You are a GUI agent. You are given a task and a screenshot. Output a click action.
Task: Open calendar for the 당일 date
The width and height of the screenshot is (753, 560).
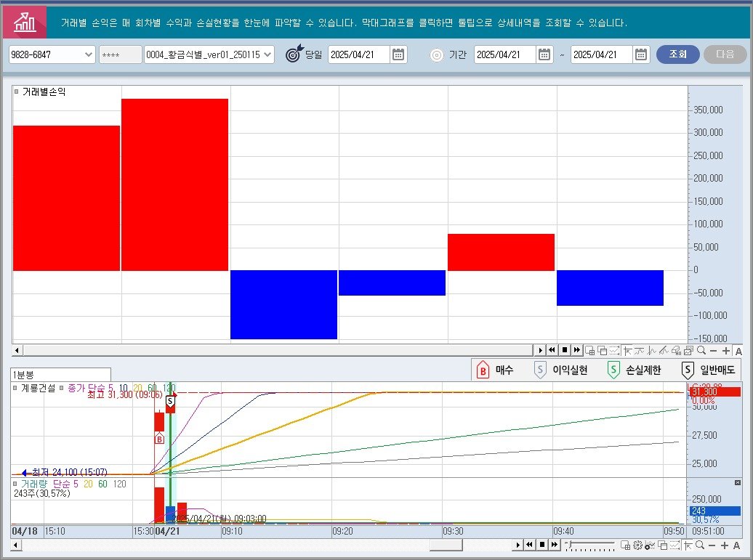click(398, 54)
